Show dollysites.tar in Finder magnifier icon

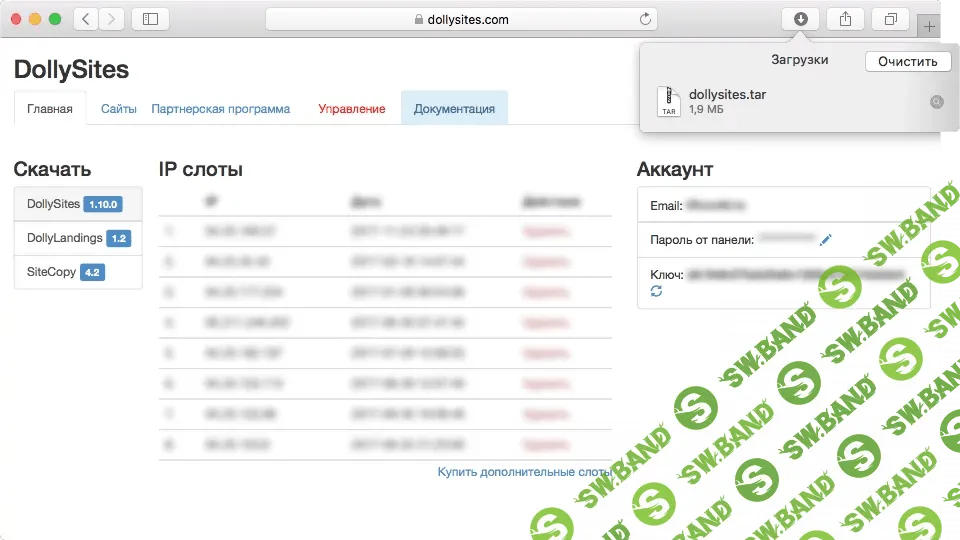937,102
